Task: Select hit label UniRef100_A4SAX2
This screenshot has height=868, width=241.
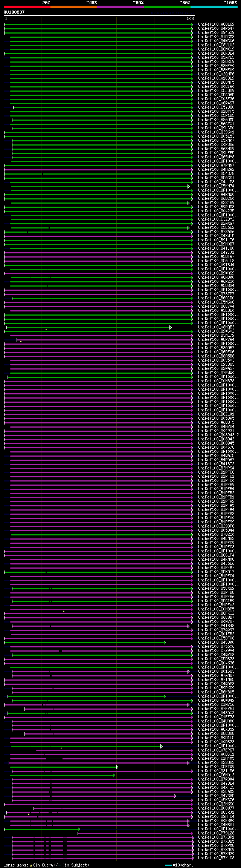Action: coord(216,713)
